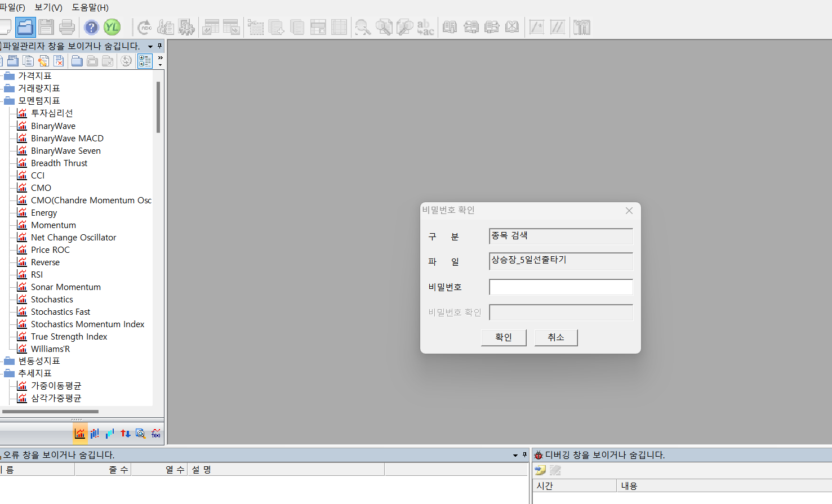Select the f(x) function icon

pyautogui.click(x=156, y=434)
